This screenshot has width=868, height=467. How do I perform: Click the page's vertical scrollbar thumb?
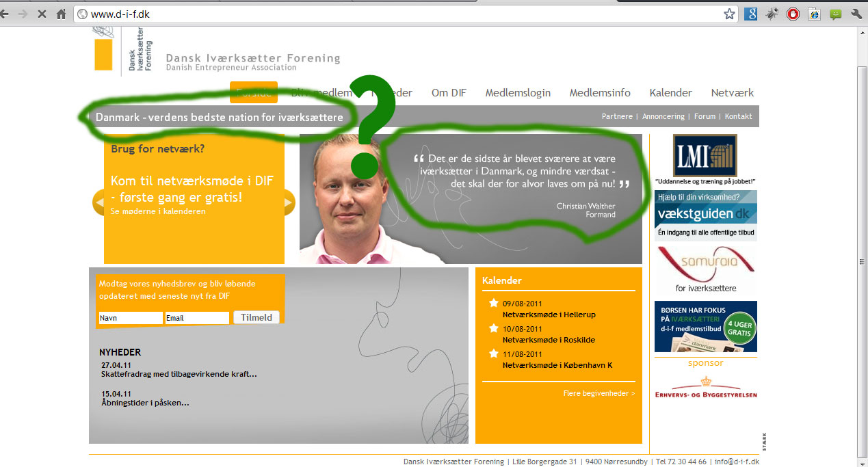coord(863,262)
